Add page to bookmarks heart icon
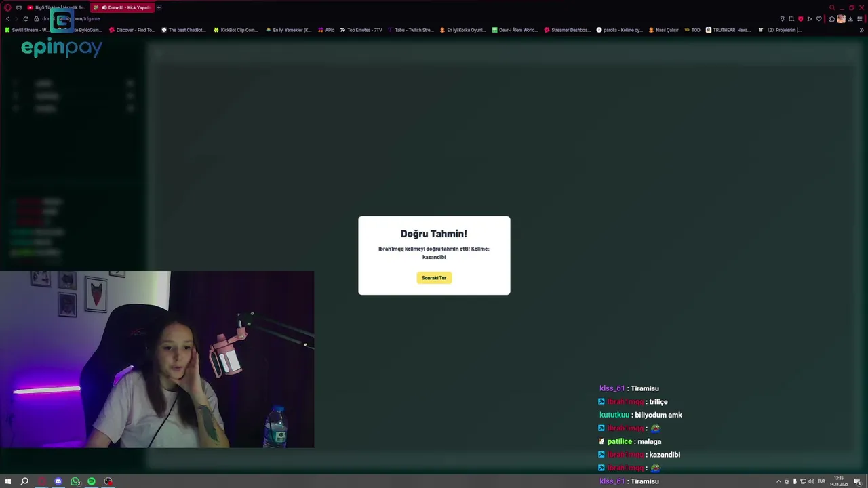This screenshot has height=488, width=868. click(x=818, y=19)
